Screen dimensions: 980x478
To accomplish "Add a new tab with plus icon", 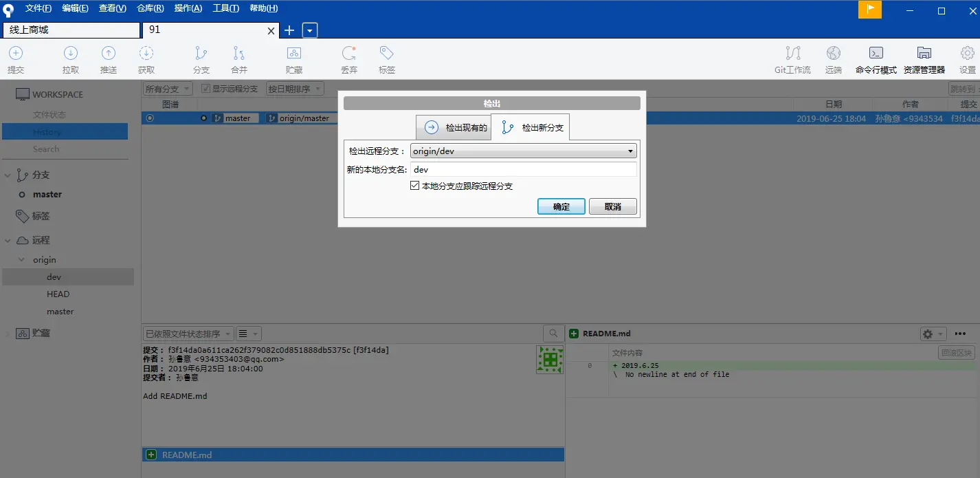I will coord(289,30).
